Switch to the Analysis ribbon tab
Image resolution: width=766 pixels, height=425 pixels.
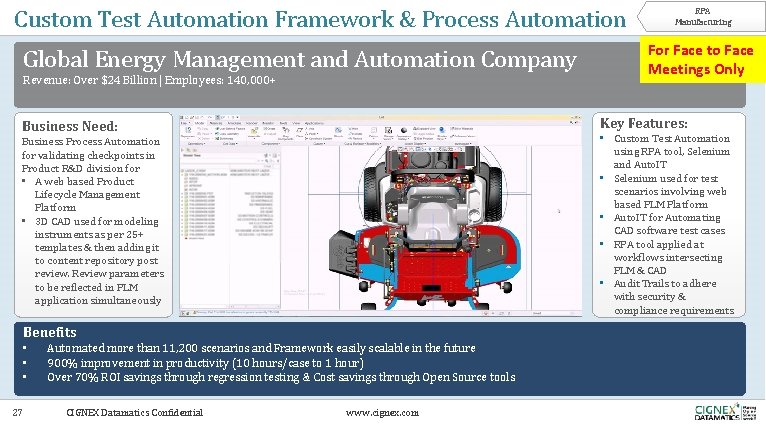(215, 123)
